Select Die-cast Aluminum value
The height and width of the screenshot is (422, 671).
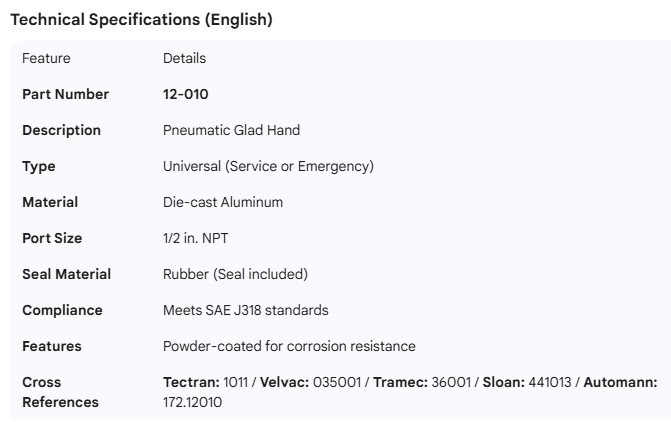click(222, 202)
